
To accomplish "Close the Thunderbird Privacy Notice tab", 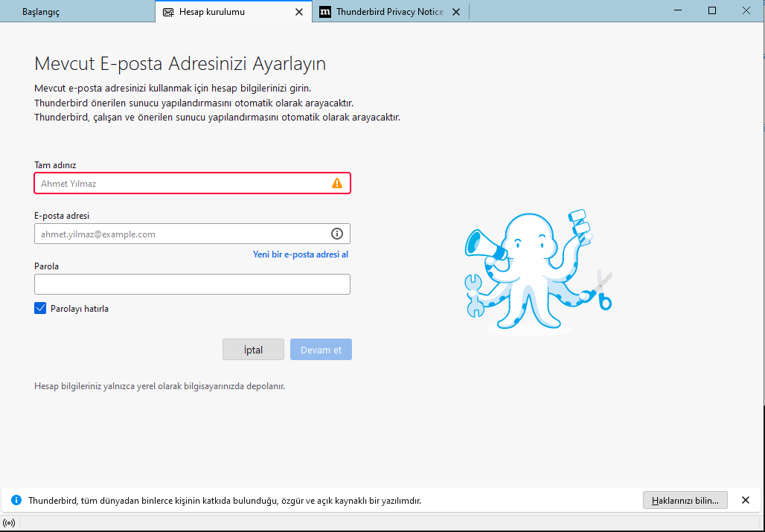I will point(456,12).
